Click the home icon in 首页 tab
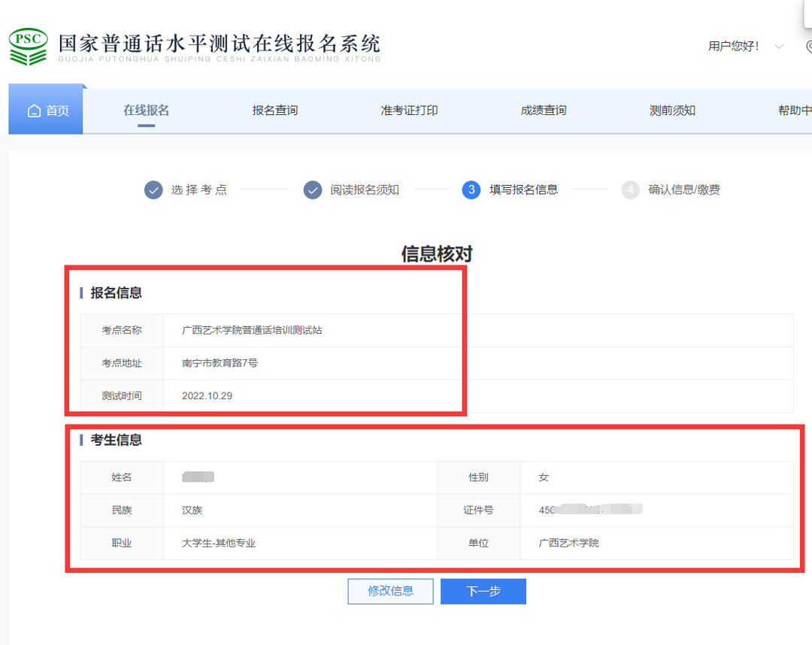 point(34,111)
